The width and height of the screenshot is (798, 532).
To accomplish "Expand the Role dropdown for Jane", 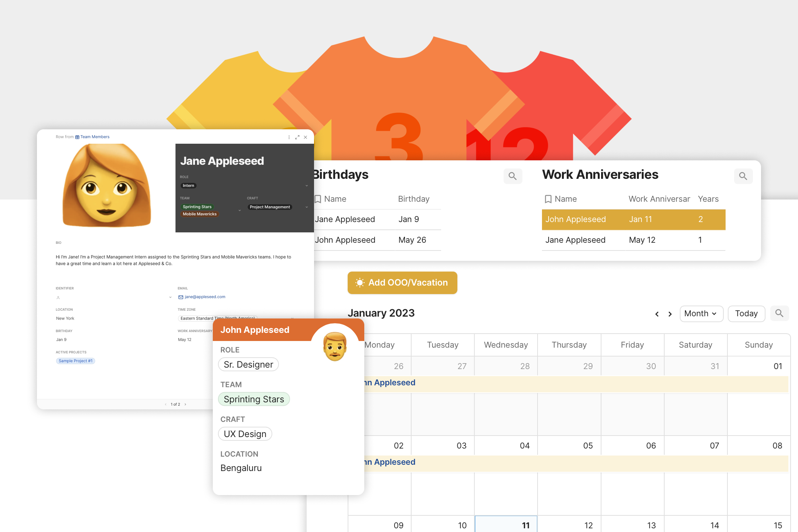I will tap(307, 185).
